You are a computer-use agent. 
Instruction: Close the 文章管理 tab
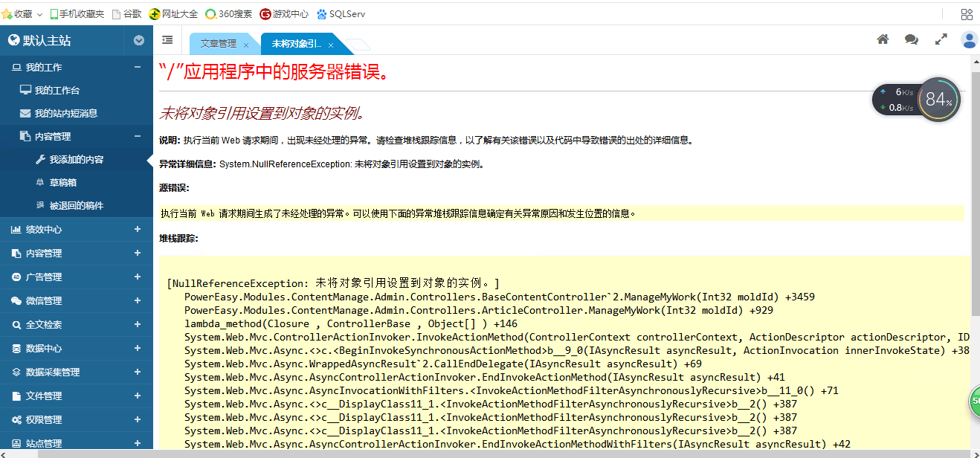246,45
